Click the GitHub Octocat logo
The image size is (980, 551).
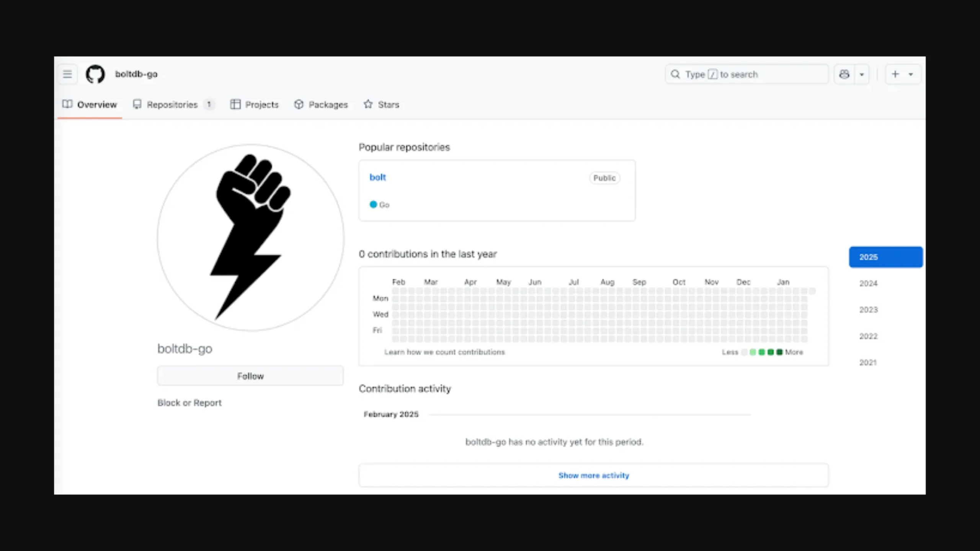pyautogui.click(x=95, y=74)
